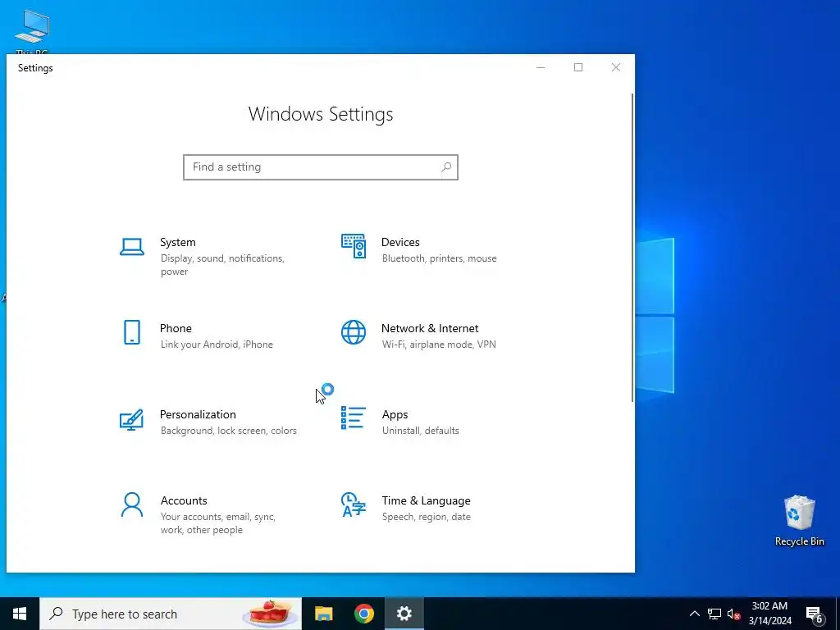Open the Apps category title
The height and width of the screenshot is (630, 840).
click(x=395, y=414)
